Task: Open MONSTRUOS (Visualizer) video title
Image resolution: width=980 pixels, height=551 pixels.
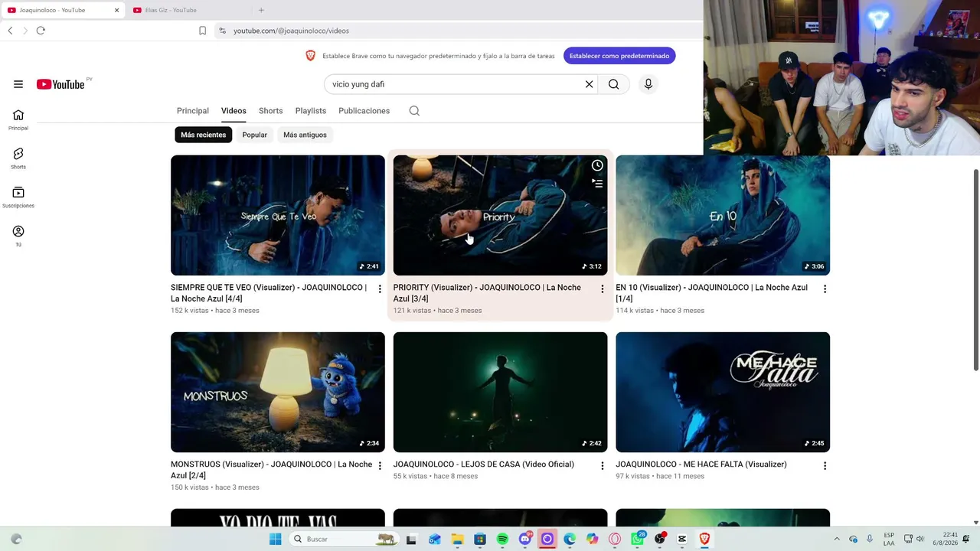Action: click(x=271, y=470)
